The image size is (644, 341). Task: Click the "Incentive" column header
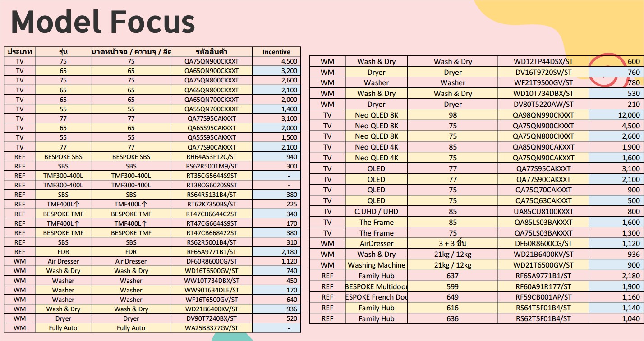276,51
